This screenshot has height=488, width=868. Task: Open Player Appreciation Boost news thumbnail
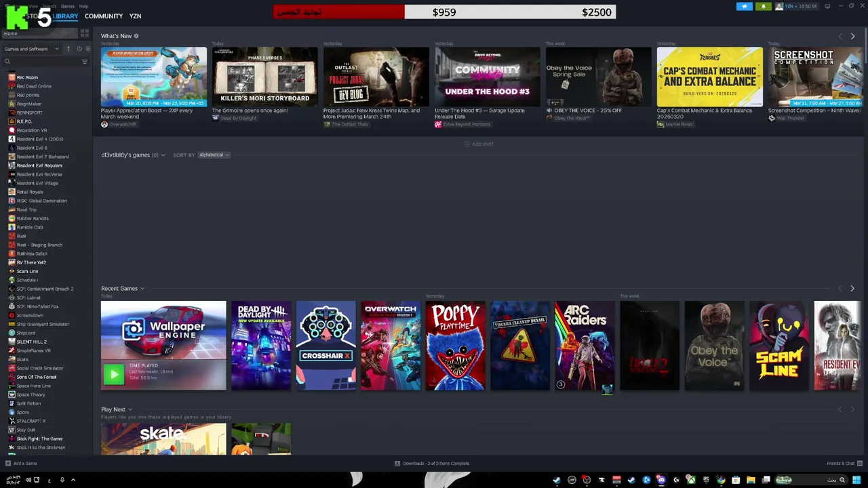point(154,77)
